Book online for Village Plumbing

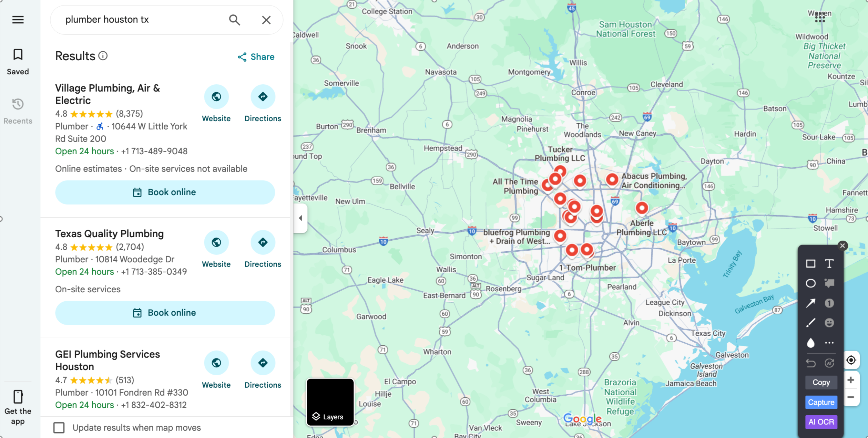(x=165, y=192)
